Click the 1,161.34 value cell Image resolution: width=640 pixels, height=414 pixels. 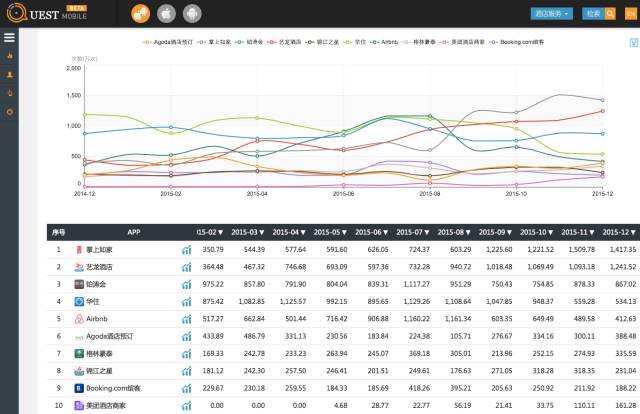coord(458,319)
